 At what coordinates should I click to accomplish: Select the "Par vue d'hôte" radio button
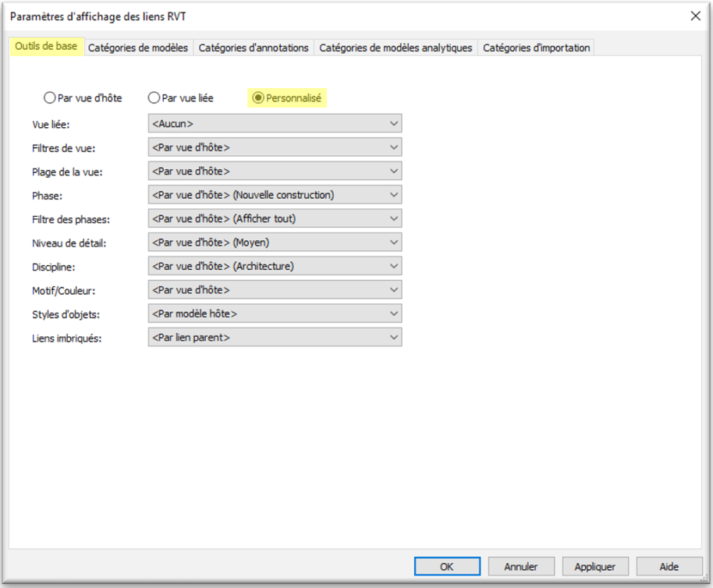coord(50,98)
